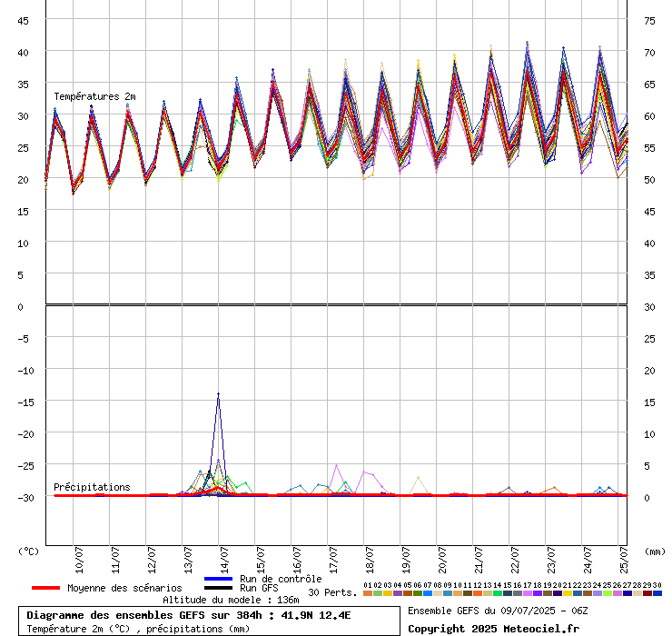
Task: Click the red Moyenne des scénarios line sample
Action: click(x=45, y=588)
